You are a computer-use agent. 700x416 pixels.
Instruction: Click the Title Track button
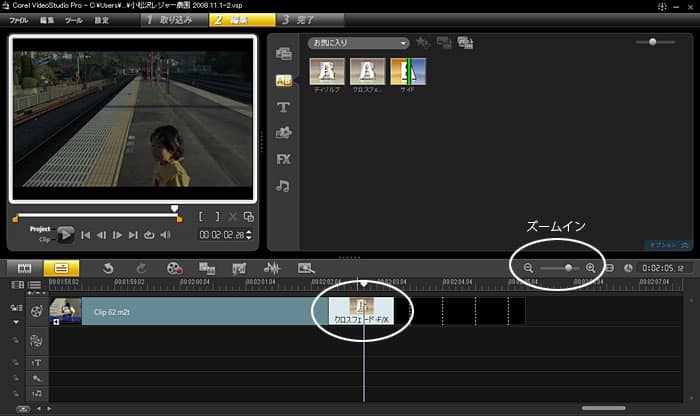(x=37, y=363)
